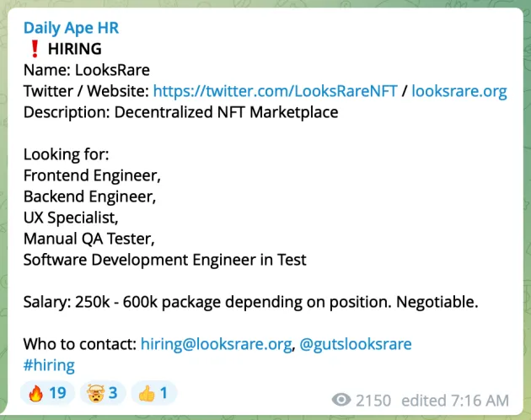Click the eye views icon
531x420 pixels.
(341, 400)
